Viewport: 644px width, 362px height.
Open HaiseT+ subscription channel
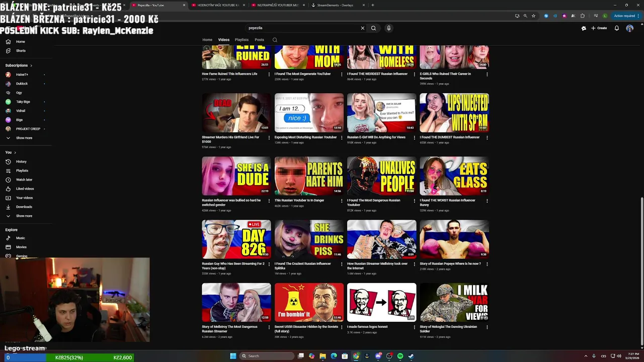22,74
